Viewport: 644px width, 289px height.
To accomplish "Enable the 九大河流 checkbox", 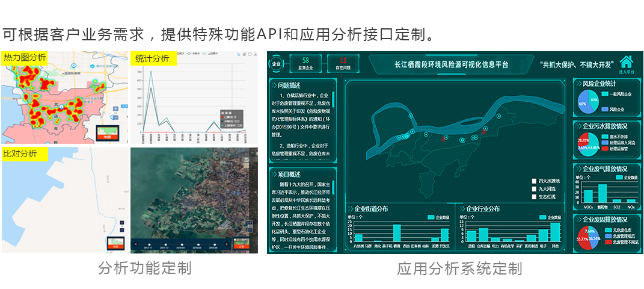I will (x=533, y=188).
